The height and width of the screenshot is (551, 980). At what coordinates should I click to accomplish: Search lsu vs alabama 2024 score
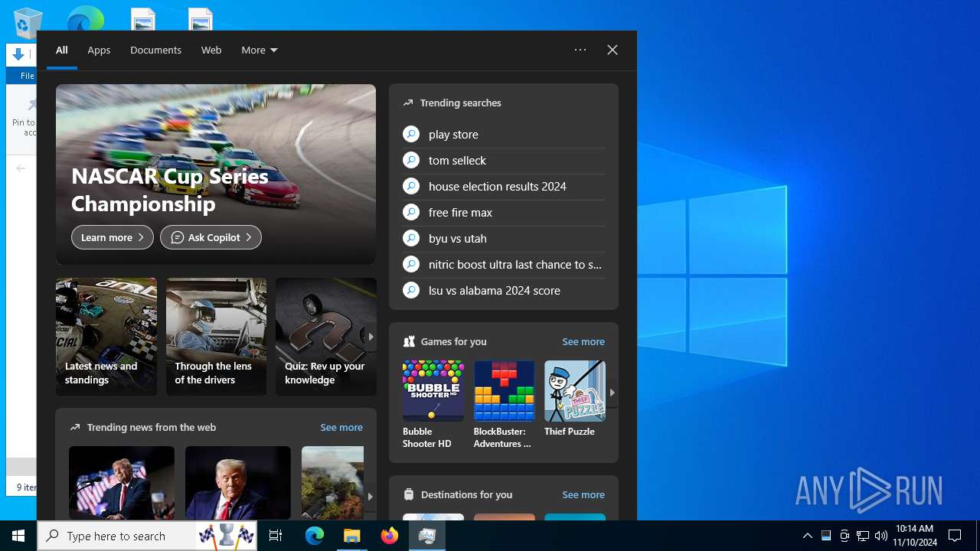pyautogui.click(x=504, y=291)
